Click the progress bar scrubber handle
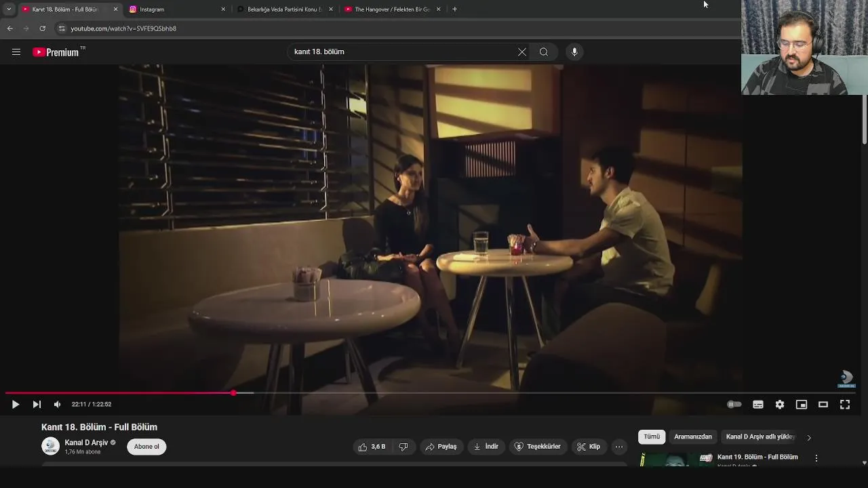This screenshot has height=488, width=868. pyautogui.click(x=233, y=393)
